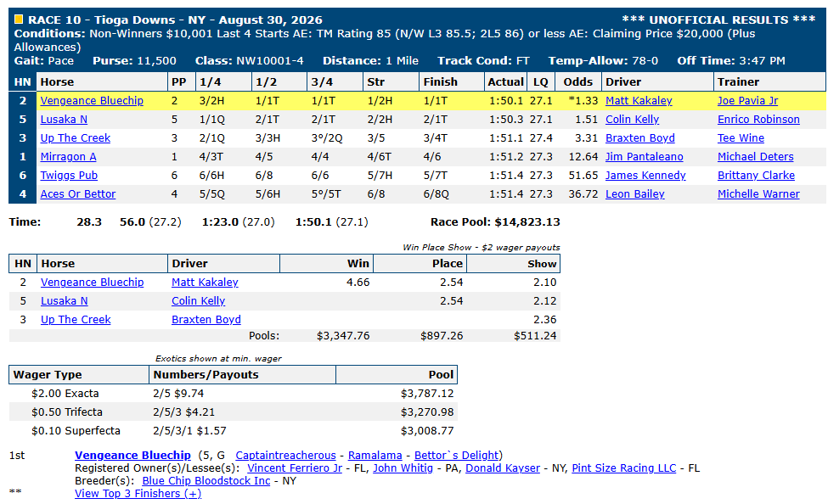Click the $3,787.12 Exacta pool amount
Viewport: 828px width, 504px height.
pos(427,394)
